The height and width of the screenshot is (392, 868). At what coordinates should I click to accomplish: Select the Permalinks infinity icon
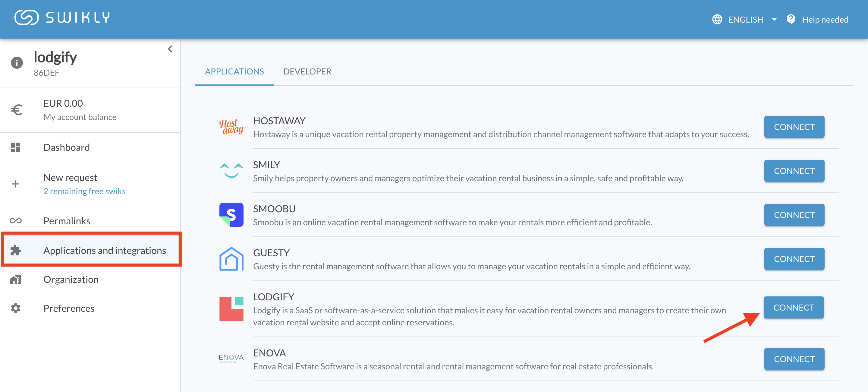click(15, 221)
